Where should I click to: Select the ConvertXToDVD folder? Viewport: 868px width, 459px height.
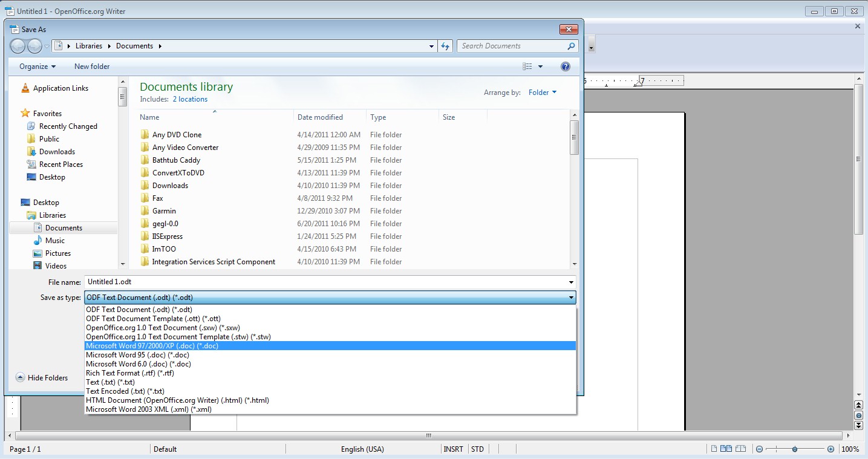pyautogui.click(x=178, y=173)
